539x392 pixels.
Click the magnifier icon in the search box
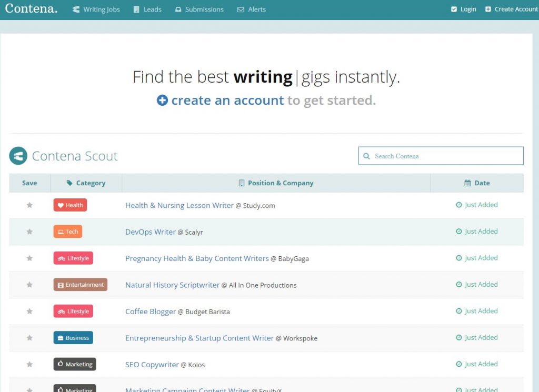[x=367, y=156]
